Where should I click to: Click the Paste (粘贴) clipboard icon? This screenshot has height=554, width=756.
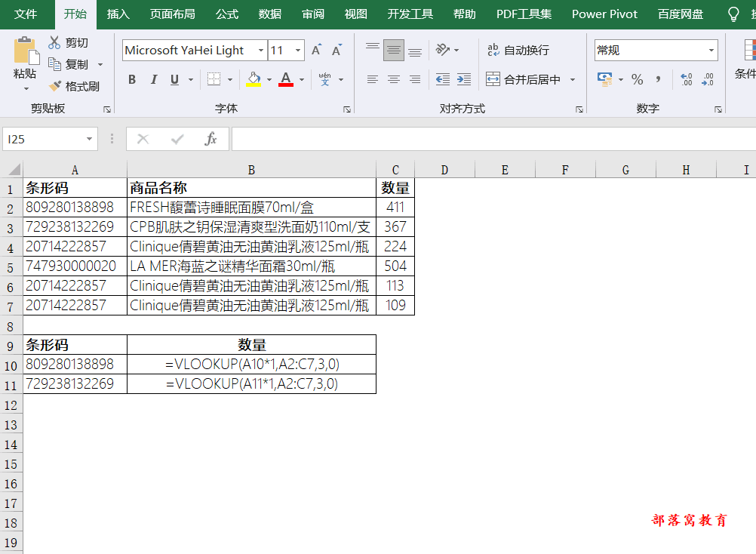click(26, 51)
